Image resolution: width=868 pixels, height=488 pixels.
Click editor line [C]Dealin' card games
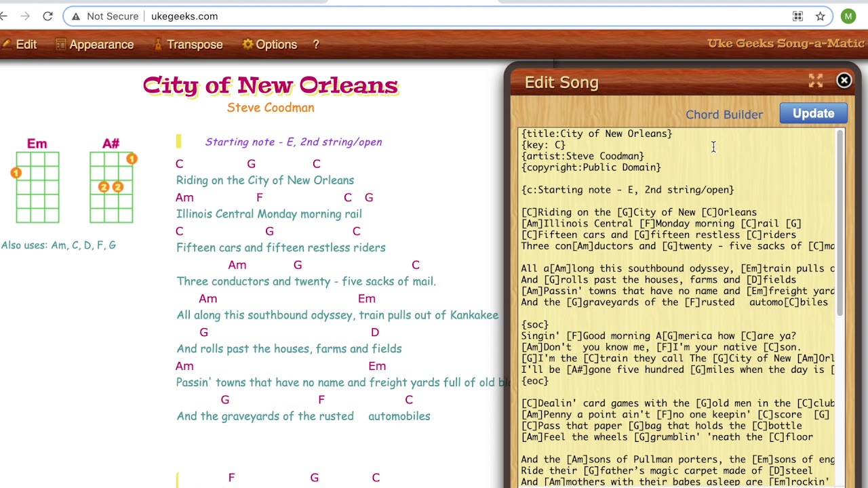click(x=677, y=403)
